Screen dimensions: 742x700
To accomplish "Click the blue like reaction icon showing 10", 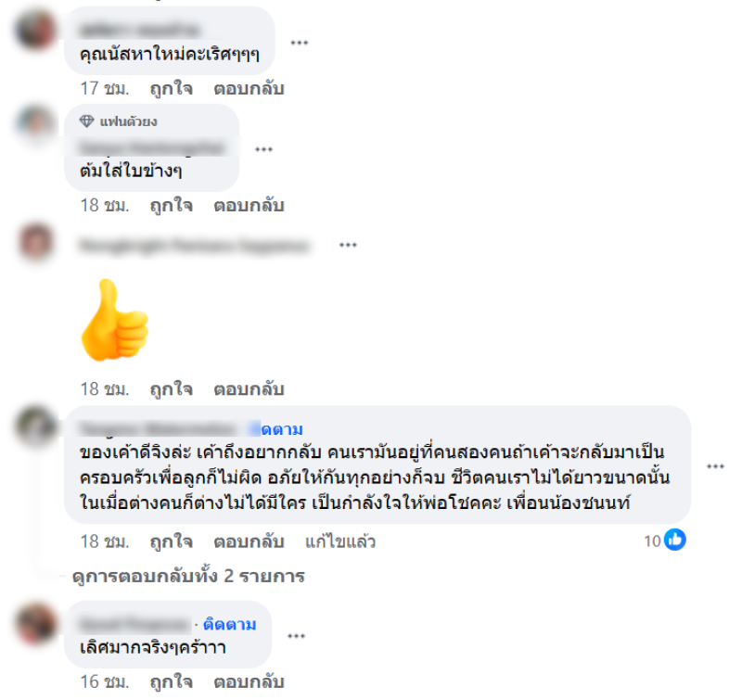I will (x=675, y=541).
